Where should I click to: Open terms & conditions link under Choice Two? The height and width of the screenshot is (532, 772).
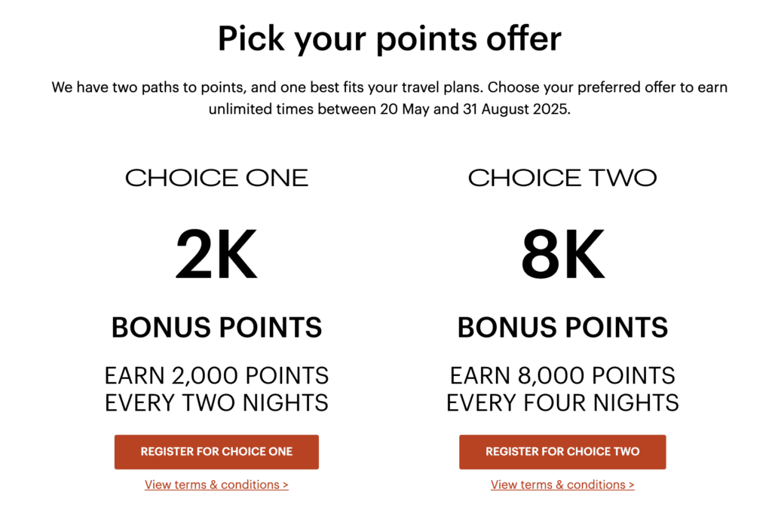click(562, 485)
